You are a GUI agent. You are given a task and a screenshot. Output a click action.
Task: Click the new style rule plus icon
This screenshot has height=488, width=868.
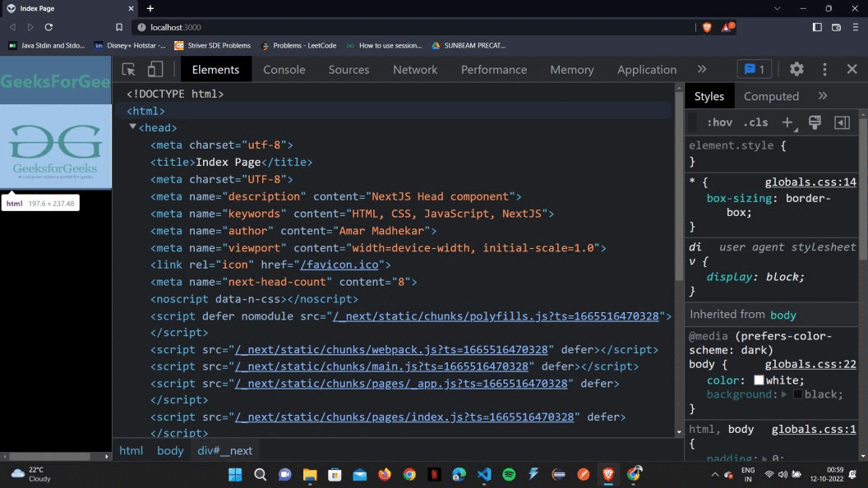pos(787,122)
